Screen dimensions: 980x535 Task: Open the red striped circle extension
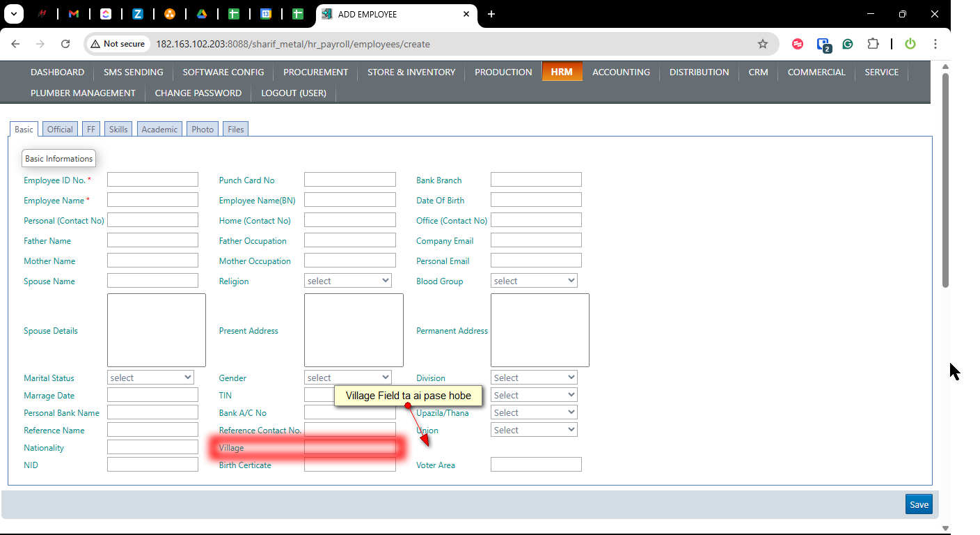(x=798, y=44)
